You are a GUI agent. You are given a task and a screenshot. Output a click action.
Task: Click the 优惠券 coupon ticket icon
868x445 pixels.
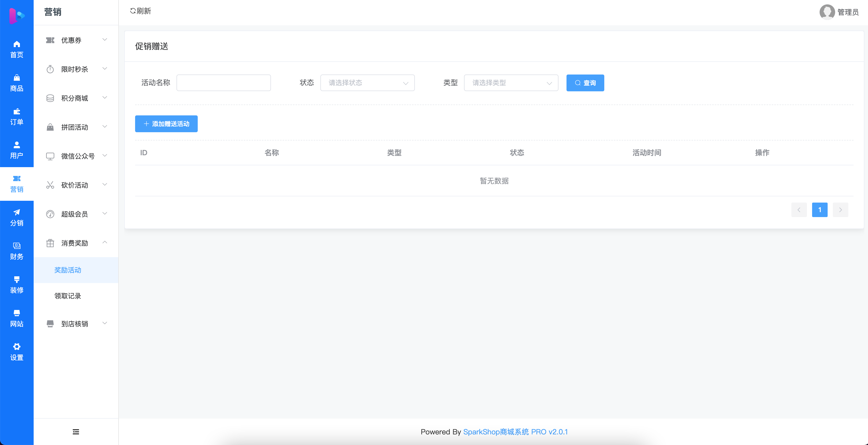pos(50,40)
